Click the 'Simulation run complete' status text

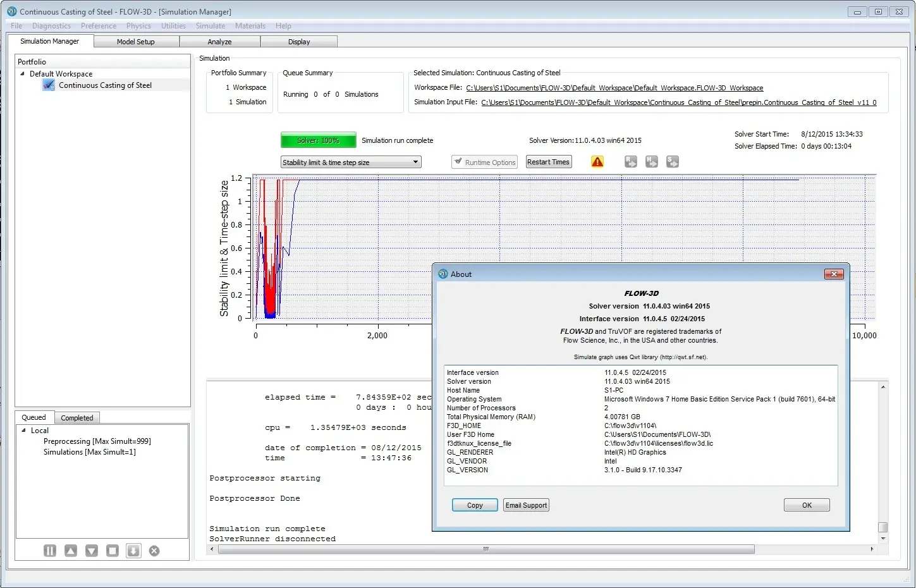point(397,140)
